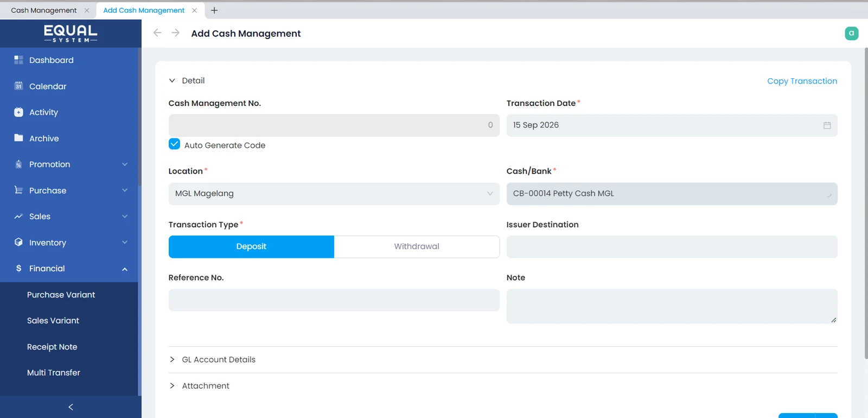Expand the Promotion menu chevron
868x418 pixels.
pos(125,164)
